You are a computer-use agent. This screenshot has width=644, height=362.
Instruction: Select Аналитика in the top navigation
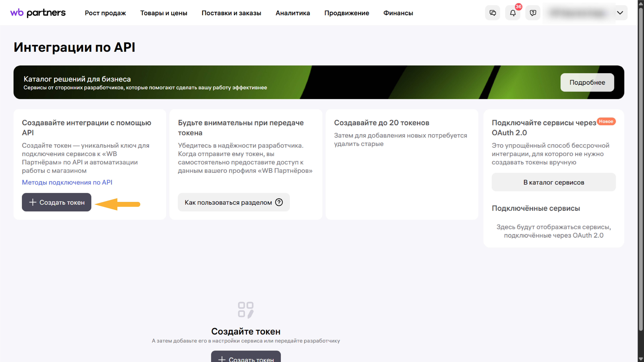coord(293,13)
